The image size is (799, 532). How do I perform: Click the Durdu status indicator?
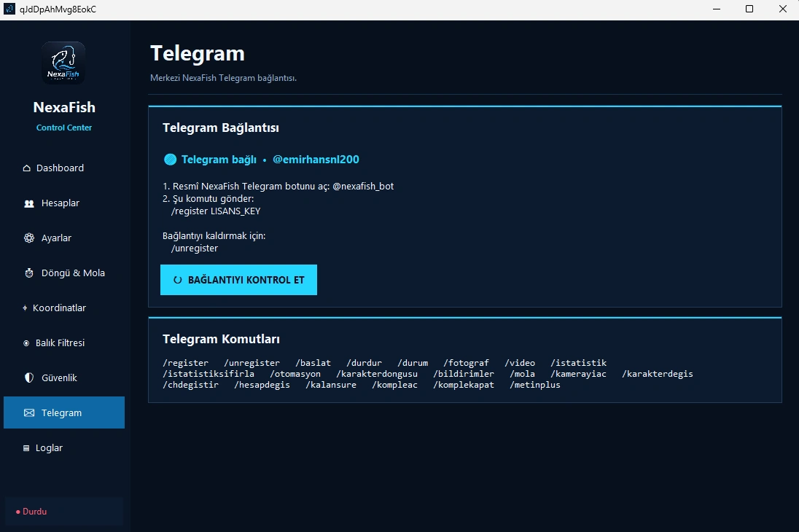31,512
